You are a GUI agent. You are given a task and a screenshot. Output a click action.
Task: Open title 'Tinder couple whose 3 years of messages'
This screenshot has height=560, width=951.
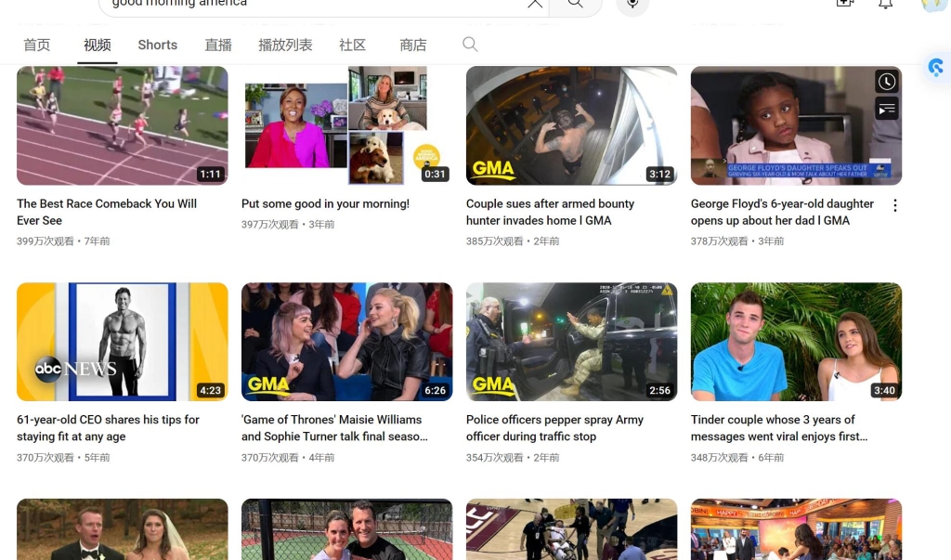tap(779, 428)
